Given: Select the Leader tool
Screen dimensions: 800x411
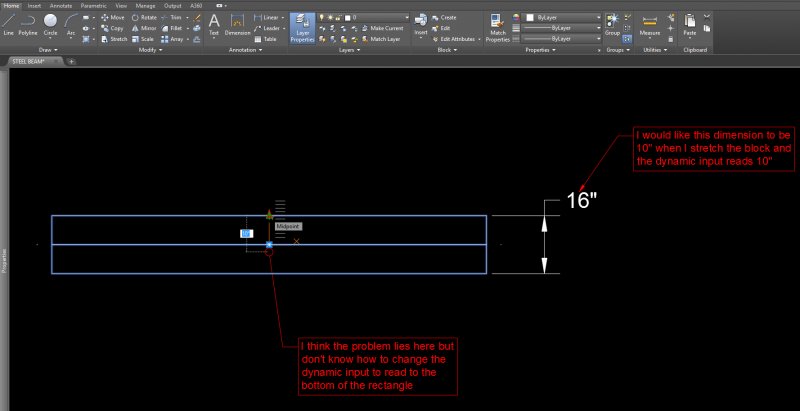Looking at the screenshot, I should point(267,28).
